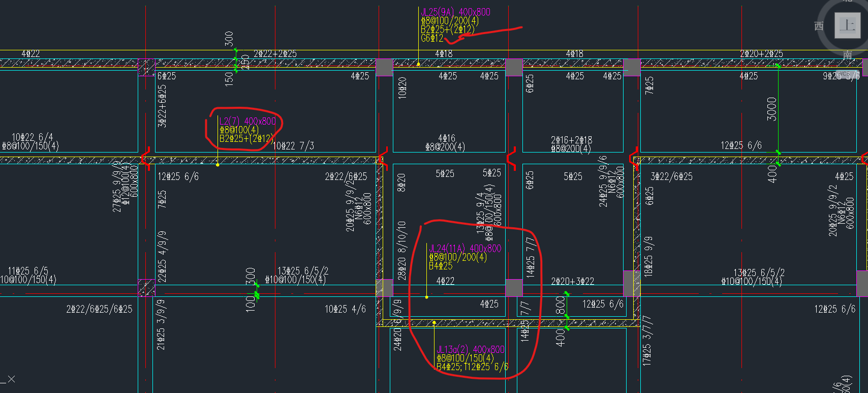The image size is (868, 393).
Task: Select the vertical 22⌀25 4/9/9 text
Action: 162,257
